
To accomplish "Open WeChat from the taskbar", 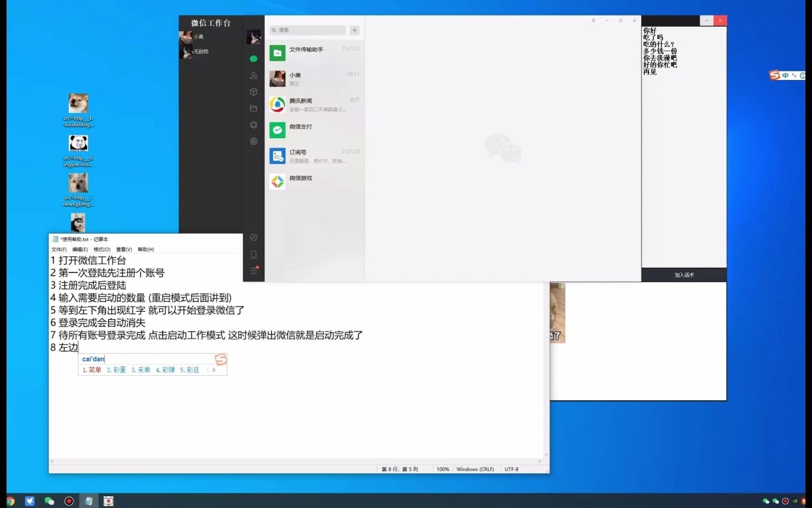I will click(49, 501).
